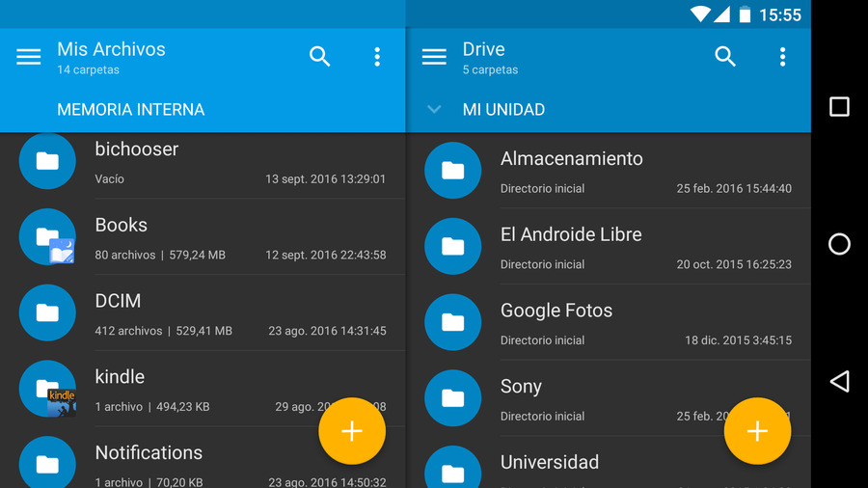Tap the cellular signal status icon
This screenshot has width=868, height=488.
721,14
